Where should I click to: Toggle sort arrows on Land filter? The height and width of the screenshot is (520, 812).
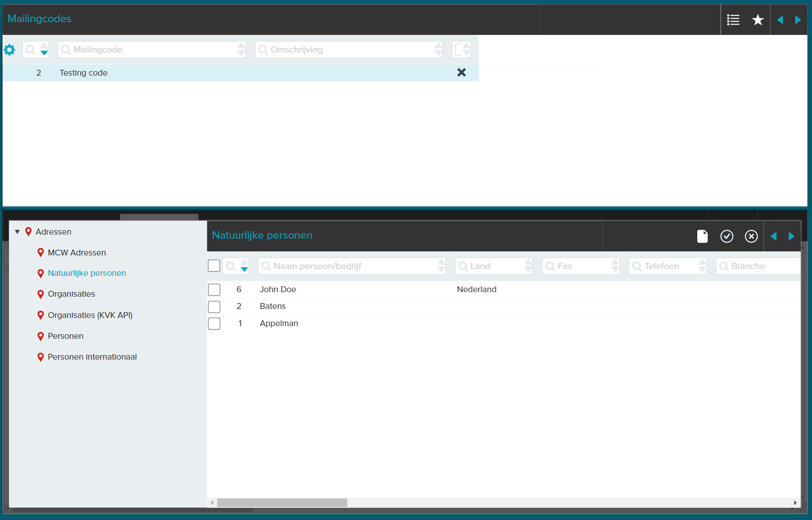(528, 266)
